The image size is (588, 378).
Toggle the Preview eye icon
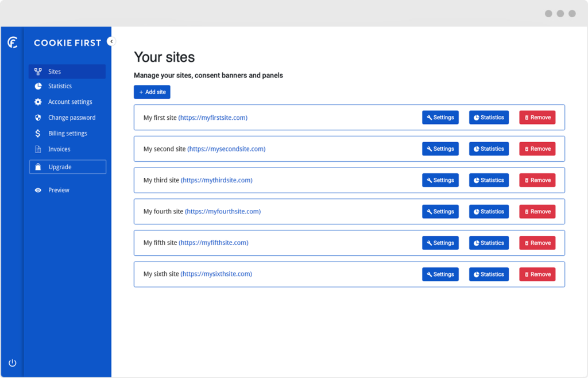coord(37,190)
